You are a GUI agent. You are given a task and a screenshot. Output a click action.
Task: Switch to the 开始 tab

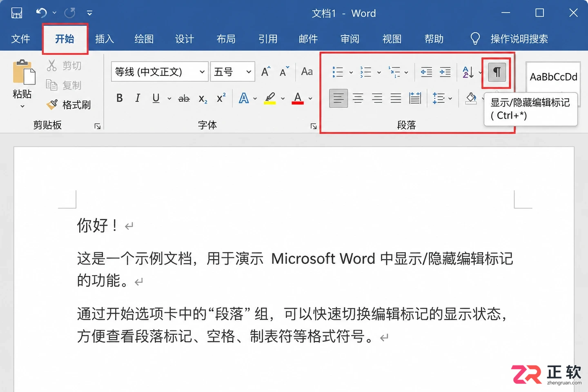coord(65,39)
